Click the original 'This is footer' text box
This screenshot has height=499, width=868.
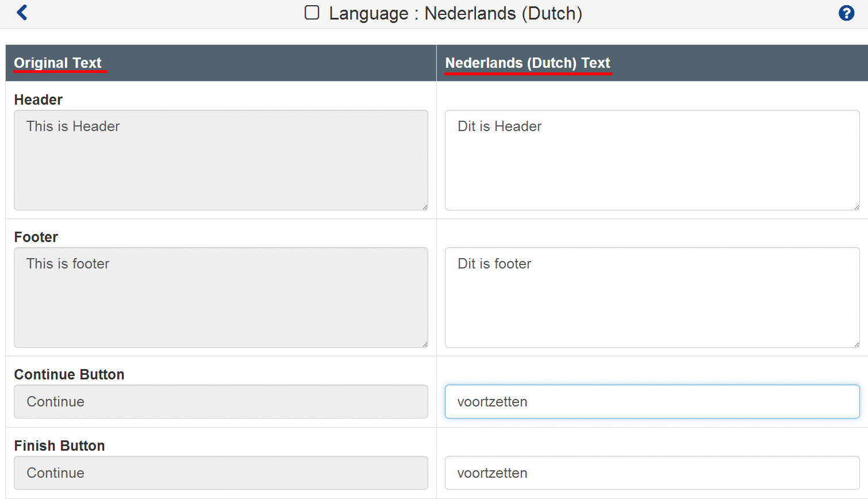coord(221,297)
